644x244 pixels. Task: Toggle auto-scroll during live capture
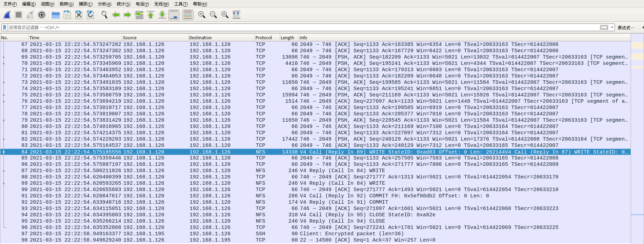point(174,15)
